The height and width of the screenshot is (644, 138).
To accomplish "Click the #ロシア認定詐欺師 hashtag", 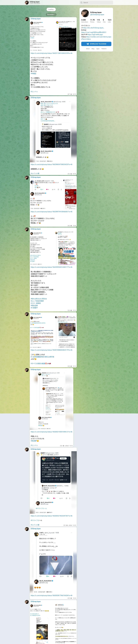I will pos(37,301).
